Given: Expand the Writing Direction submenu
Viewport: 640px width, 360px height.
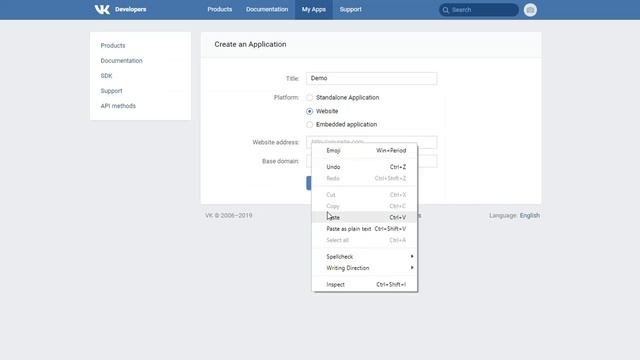Looking at the screenshot, I should click(364, 268).
